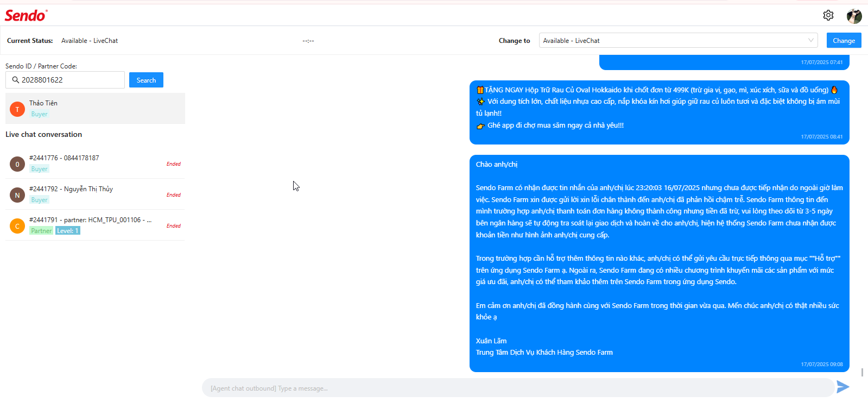The image size is (868, 402).
Task: Focus the agent chat message input box
Action: [x=518, y=388]
